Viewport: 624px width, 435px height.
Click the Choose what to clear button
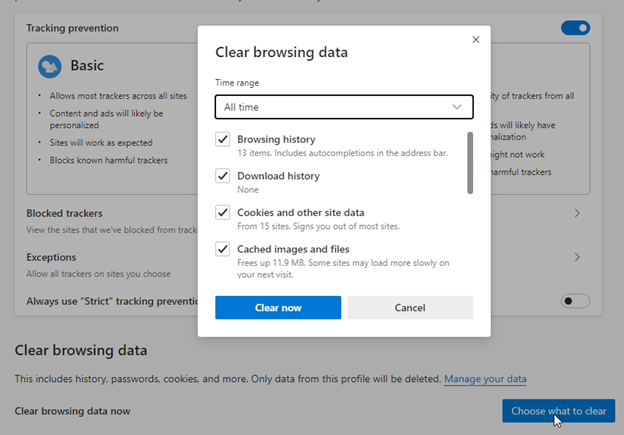pos(558,411)
